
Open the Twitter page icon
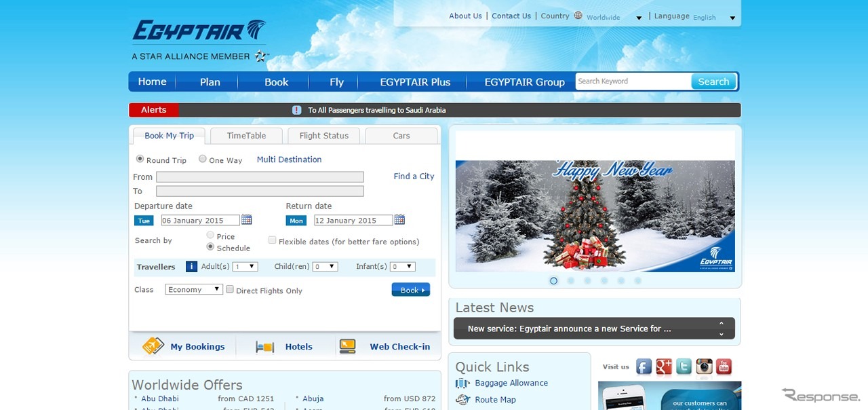tap(684, 367)
